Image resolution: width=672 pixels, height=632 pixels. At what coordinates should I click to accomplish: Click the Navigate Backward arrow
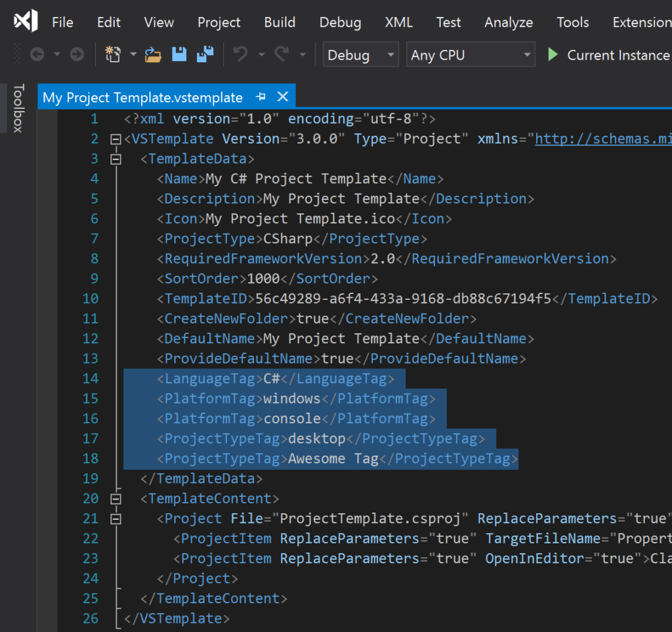(37, 54)
